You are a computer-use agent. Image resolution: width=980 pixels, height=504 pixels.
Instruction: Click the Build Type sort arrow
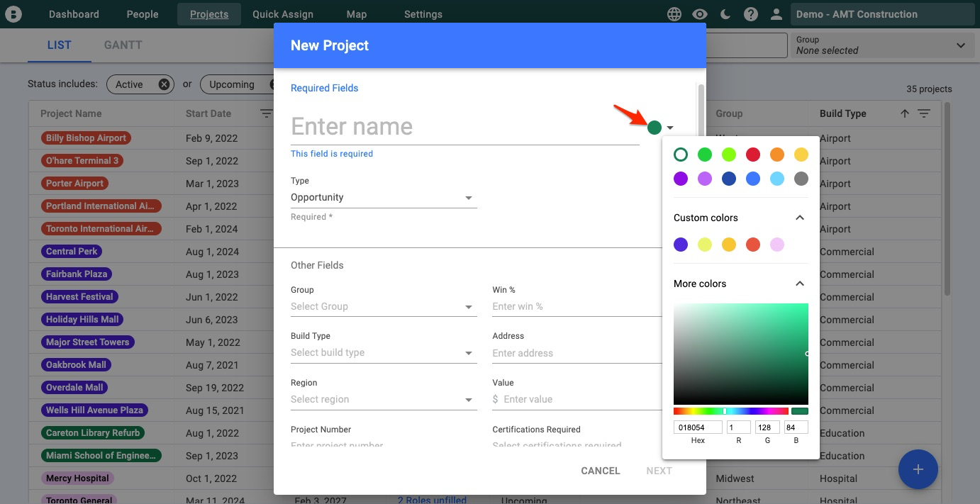[905, 113]
